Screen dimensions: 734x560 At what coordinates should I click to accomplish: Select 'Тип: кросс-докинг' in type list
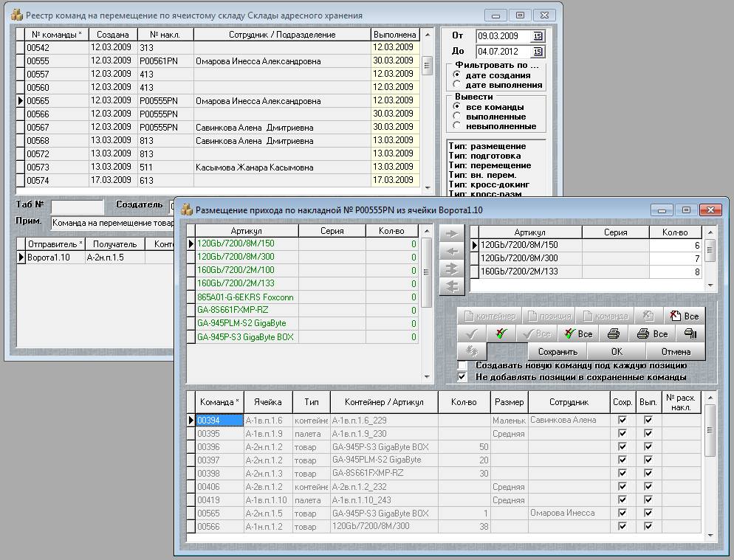point(489,184)
